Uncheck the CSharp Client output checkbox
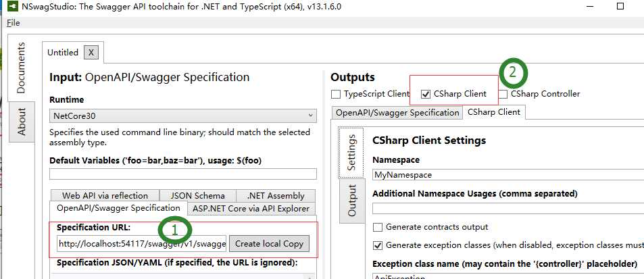 426,94
